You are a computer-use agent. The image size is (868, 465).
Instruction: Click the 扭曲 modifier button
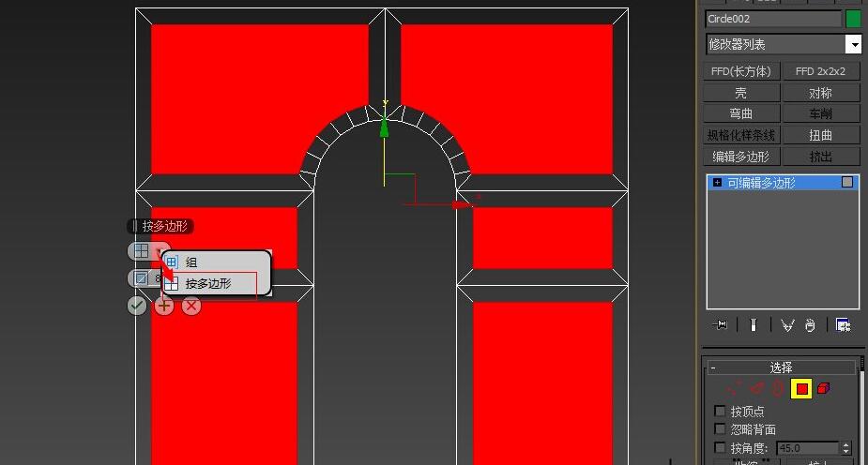click(x=820, y=135)
